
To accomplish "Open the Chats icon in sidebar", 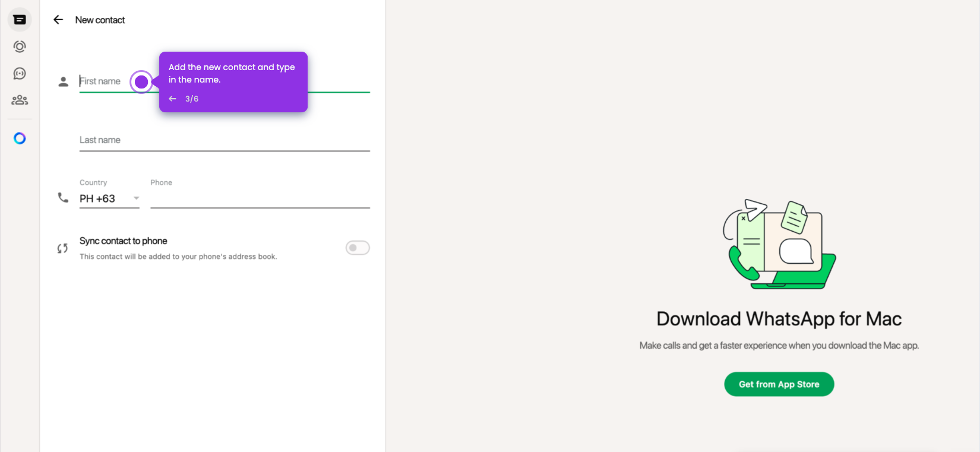I will 20,20.
